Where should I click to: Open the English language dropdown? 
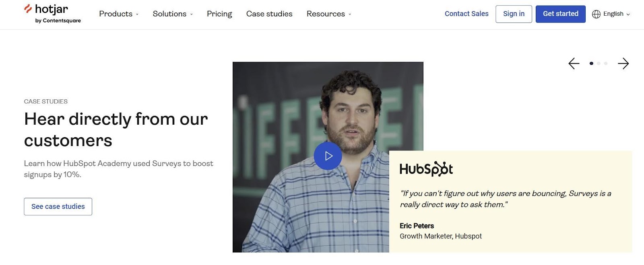(611, 14)
